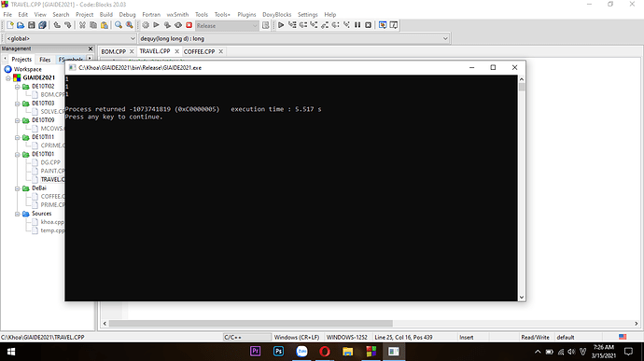Open the dequy function list dropdown
This screenshot has height=361, width=644.
[x=294, y=38]
